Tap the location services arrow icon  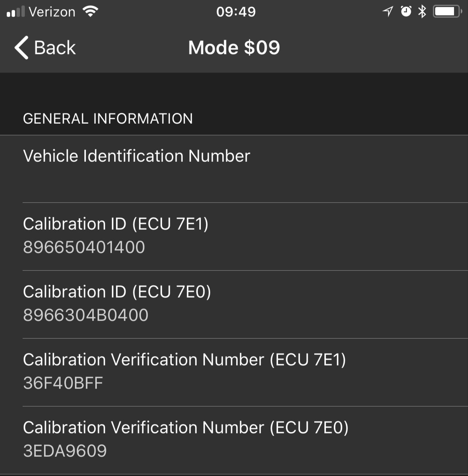(x=388, y=12)
